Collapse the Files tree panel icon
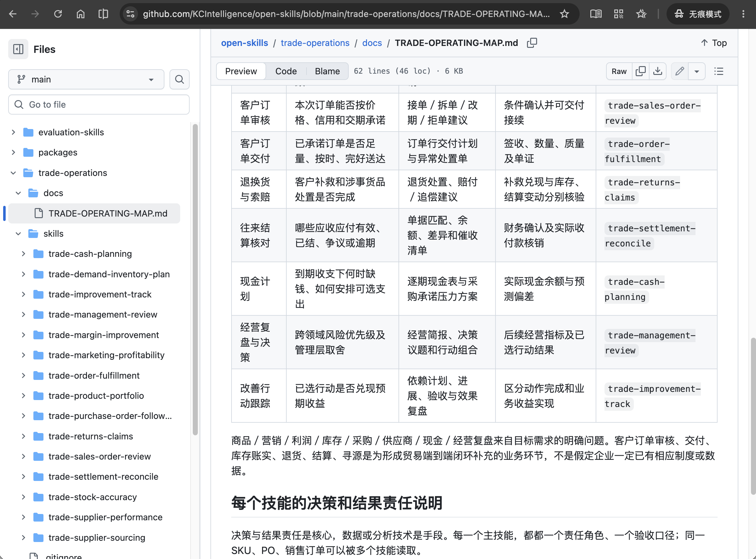Image resolution: width=756 pixels, height=559 pixels. (x=18, y=49)
